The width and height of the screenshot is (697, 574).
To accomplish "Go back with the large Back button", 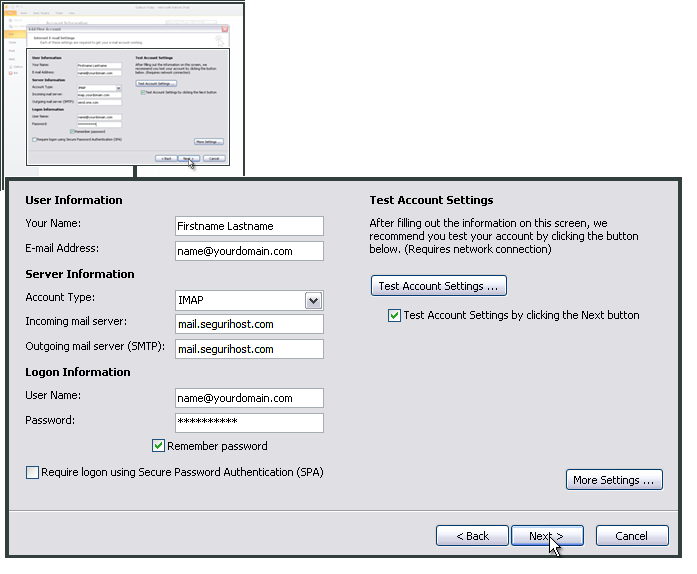I will point(472,536).
